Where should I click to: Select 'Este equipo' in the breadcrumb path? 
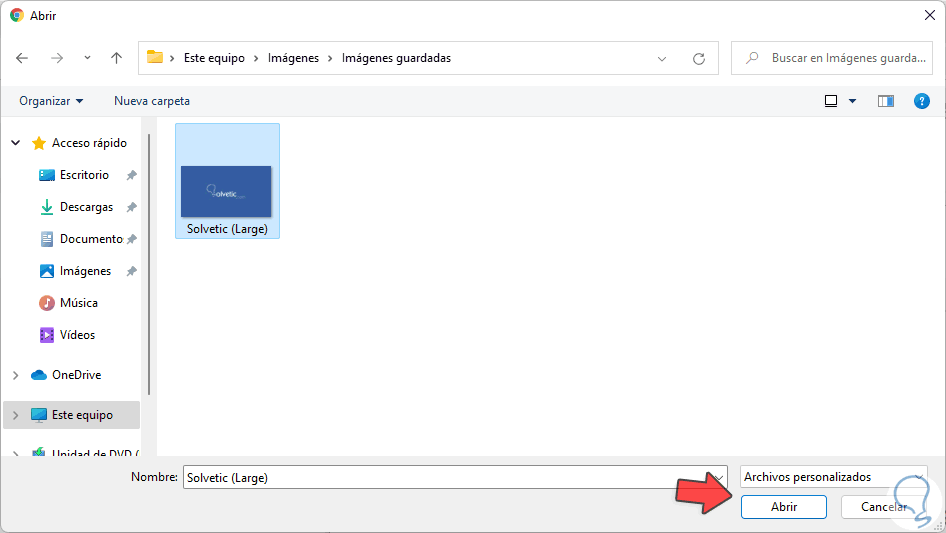click(214, 58)
